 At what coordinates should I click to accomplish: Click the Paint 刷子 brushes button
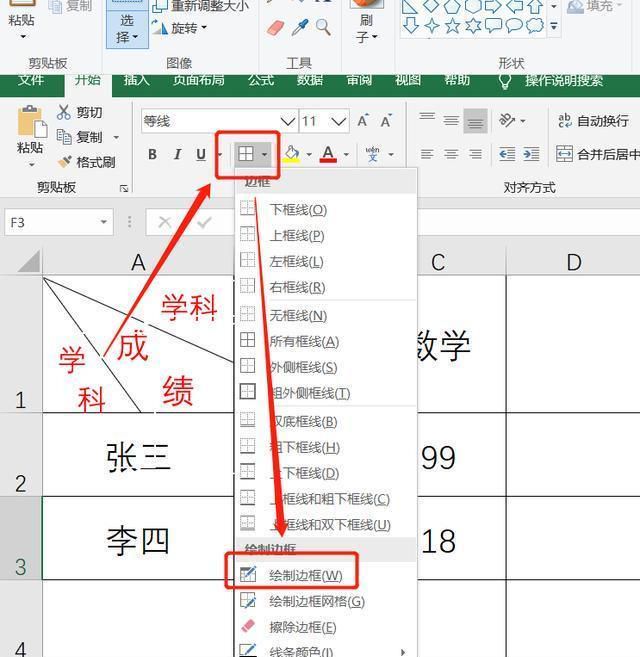click(x=366, y=20)
